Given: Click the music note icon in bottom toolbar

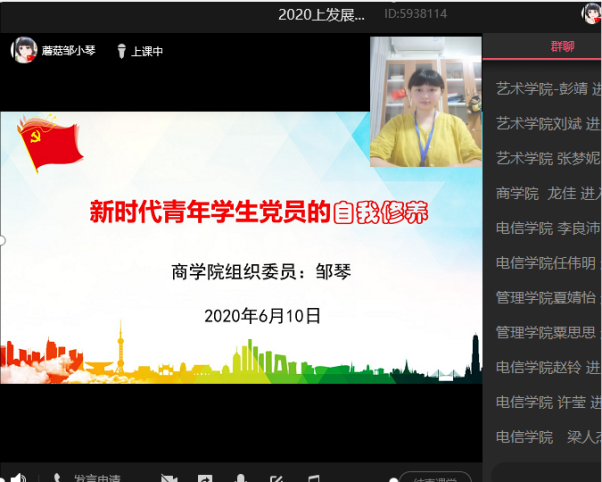Looking at the screenshot, I should (x=313, y=479).
